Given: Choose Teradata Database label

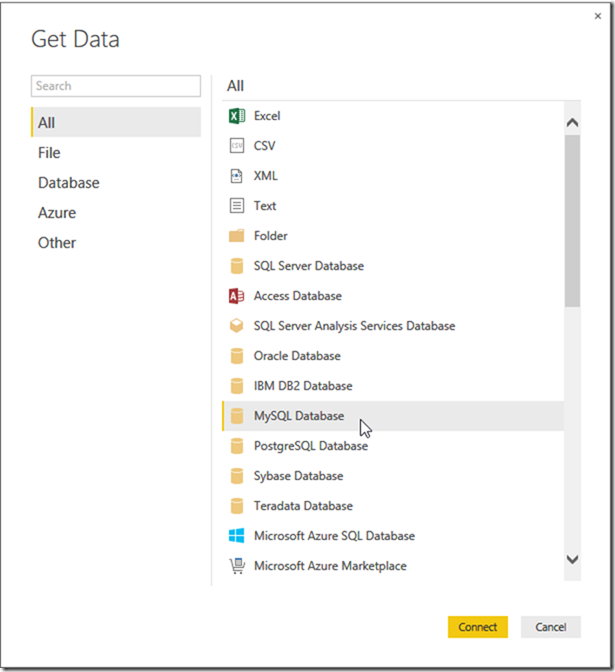Looking at the screenshot, I should tap(303, 506).
